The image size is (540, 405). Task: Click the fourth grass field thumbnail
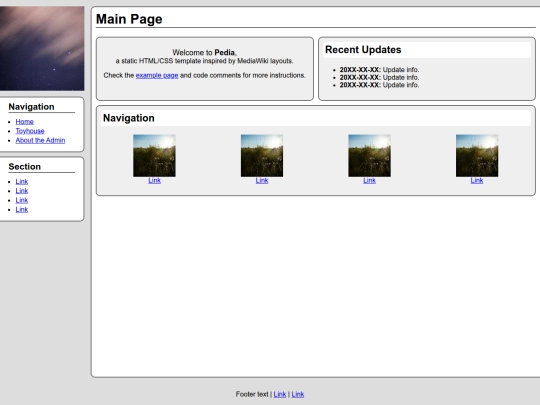pos(477,156)
